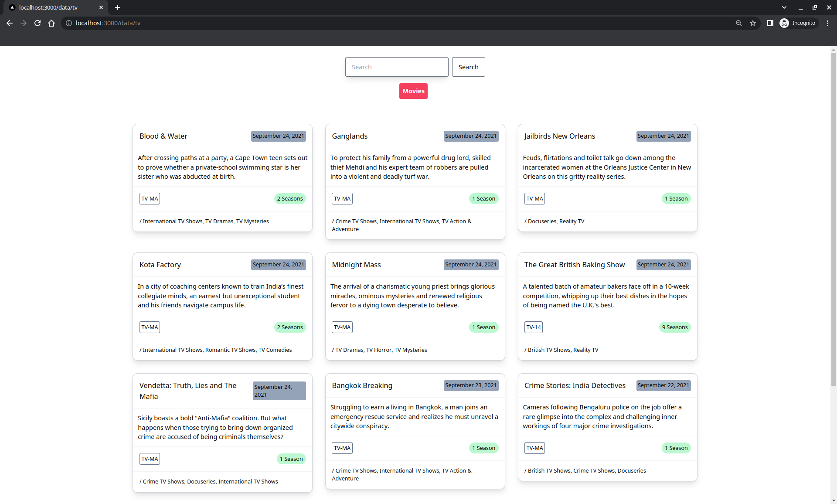Click the zoom magnifier icon in address bar
The image size is (837, 504).
(738, 23)
